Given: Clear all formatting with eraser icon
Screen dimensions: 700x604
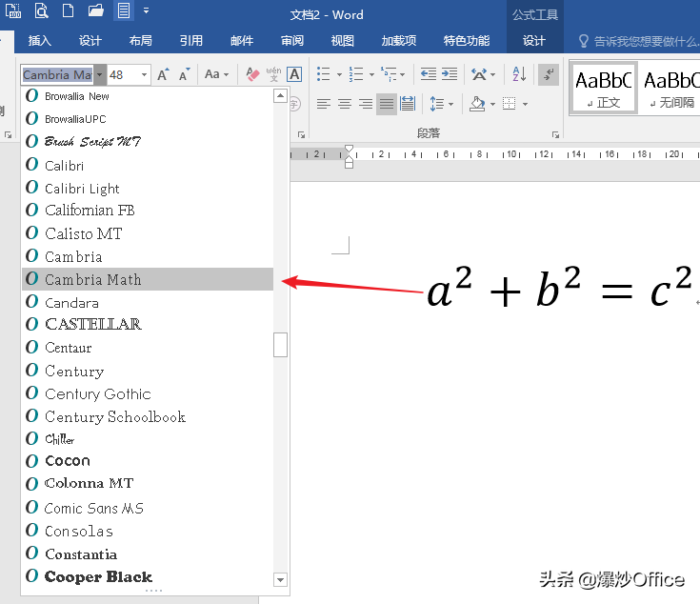Looking at the screenshot, I should 252,74.
